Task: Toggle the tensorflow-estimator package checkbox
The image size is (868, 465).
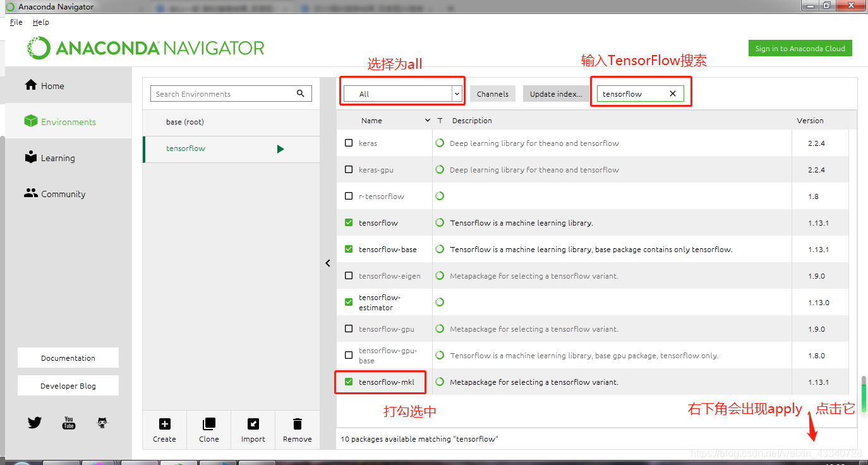Action: tap(349, 302)
